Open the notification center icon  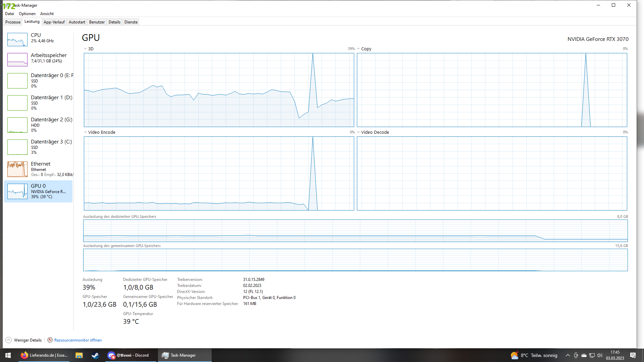tap(633, 355)
